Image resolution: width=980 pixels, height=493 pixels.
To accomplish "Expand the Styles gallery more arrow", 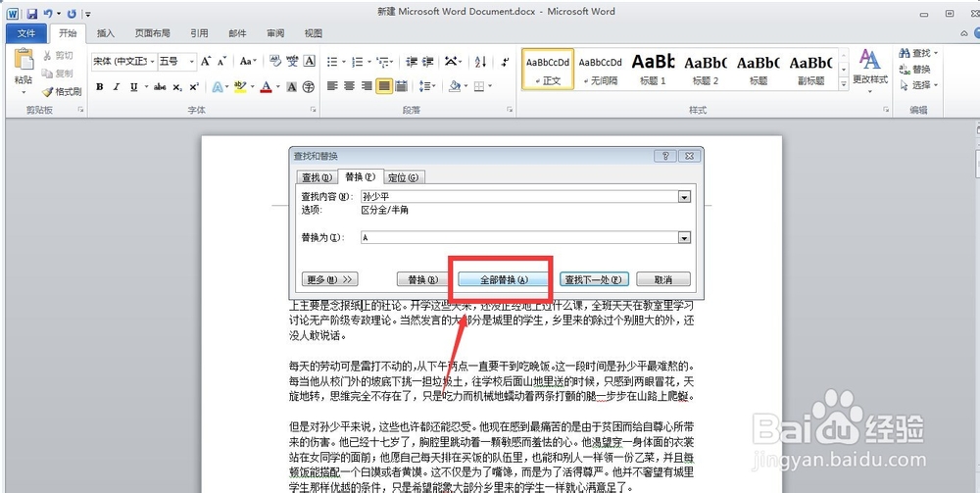I will [843, 83].
